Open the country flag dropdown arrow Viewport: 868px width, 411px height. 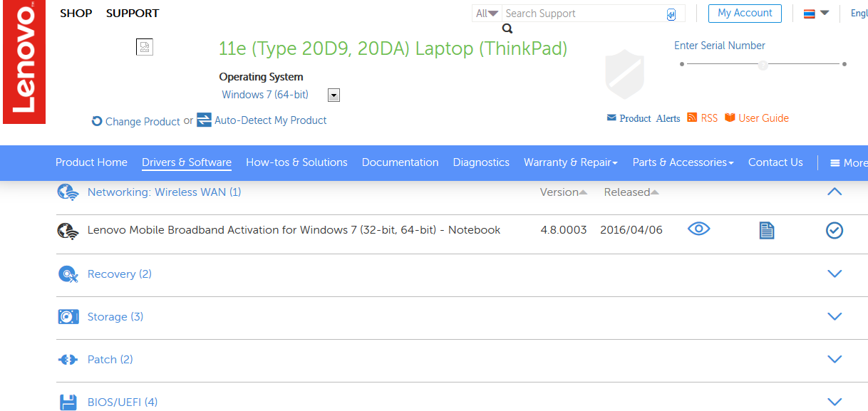825,13
